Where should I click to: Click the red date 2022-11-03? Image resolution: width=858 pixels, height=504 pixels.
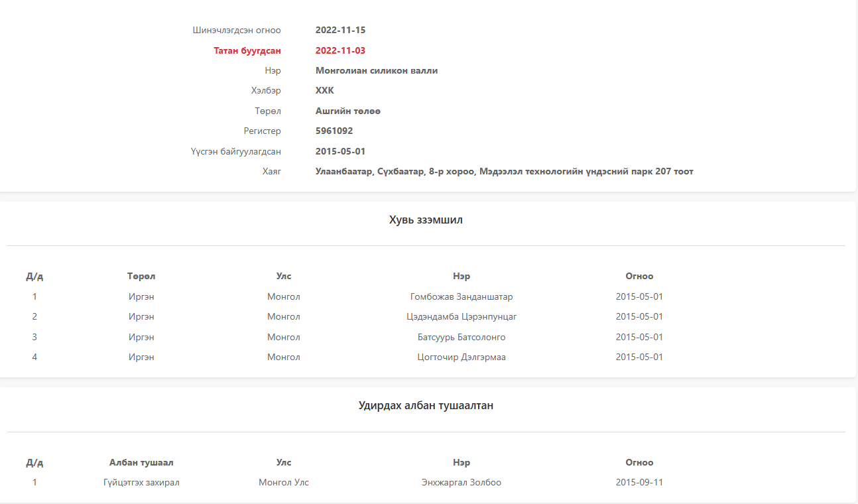point(340,50)
